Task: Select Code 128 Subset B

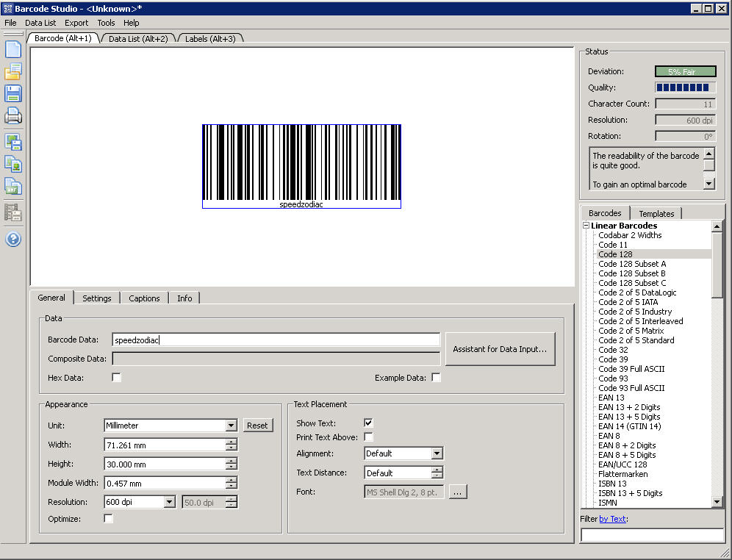Action: [x=631, y=273]
